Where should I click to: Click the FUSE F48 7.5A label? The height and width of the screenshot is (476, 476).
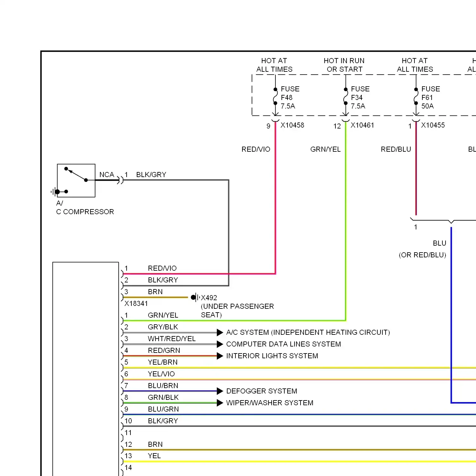click(290, 97)
